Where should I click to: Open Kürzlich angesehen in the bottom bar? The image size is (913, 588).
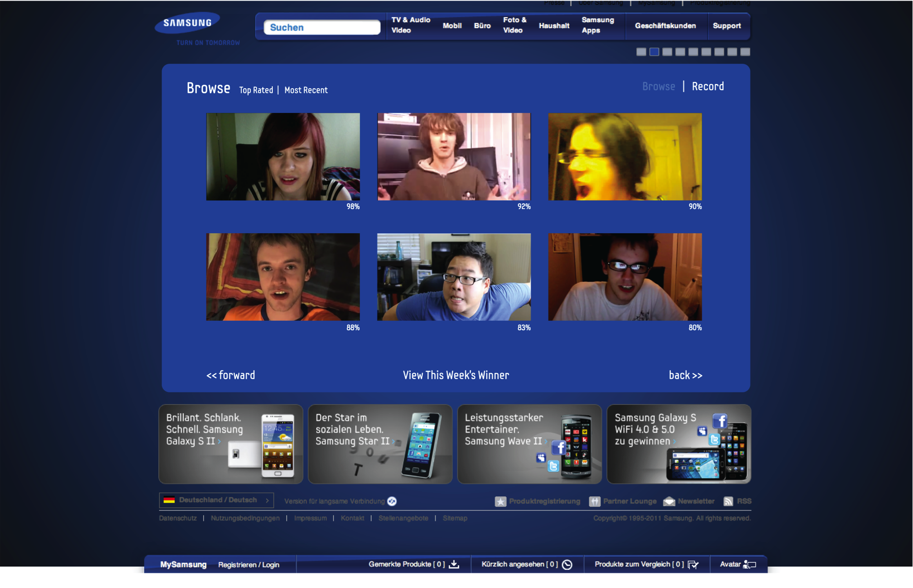(x=519, y=564)
